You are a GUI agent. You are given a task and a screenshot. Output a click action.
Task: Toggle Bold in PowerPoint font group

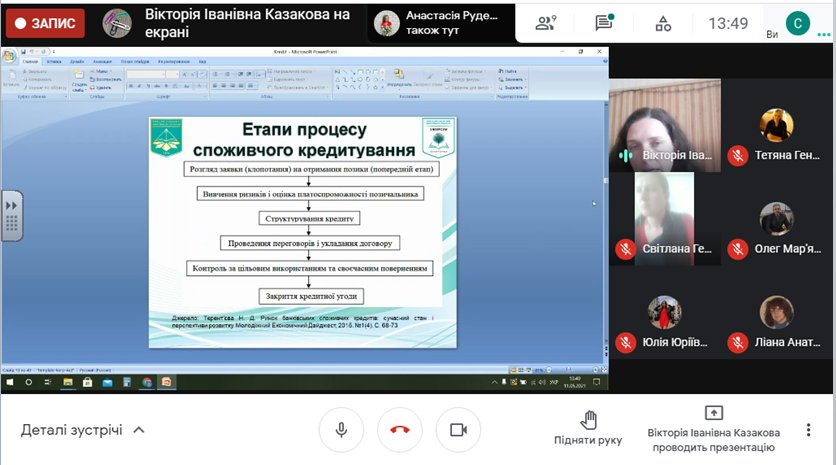pyautogui.click(x=131, y=86)
